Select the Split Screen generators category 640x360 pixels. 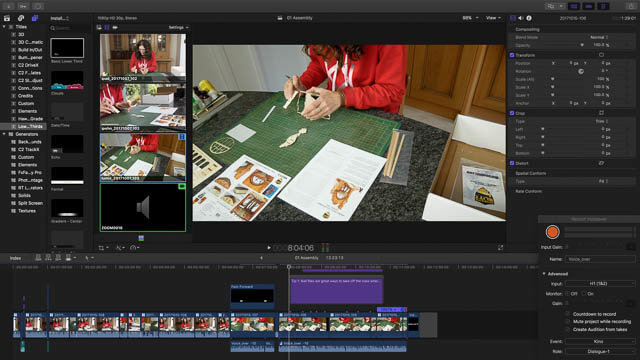pos(30,203)
